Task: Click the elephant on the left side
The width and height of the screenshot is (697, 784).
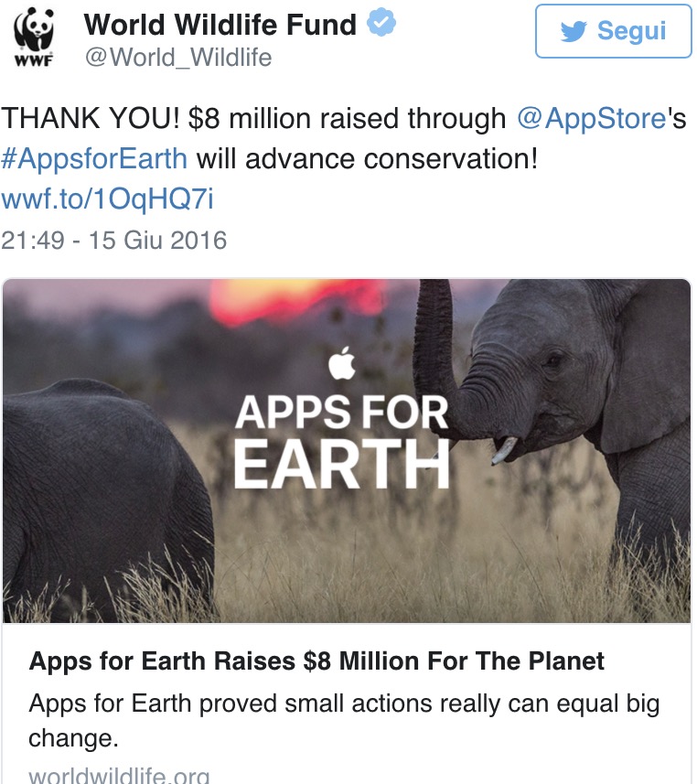Action: pos(101,494)
